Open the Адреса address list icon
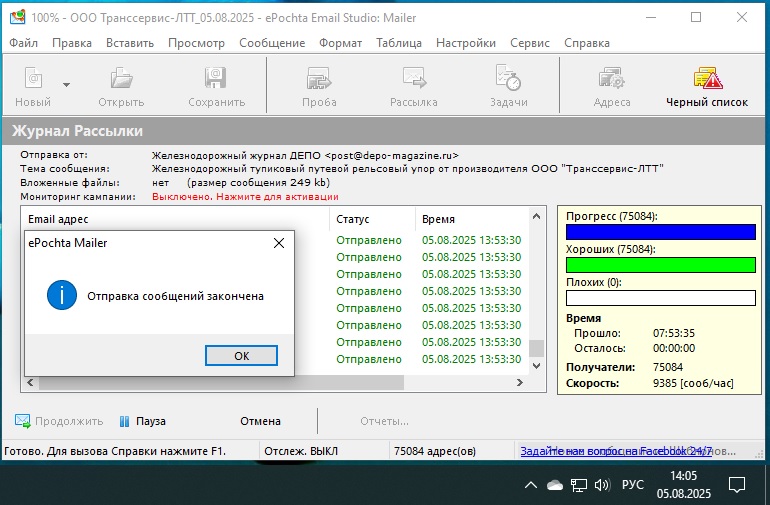 (x=611, y=78)
